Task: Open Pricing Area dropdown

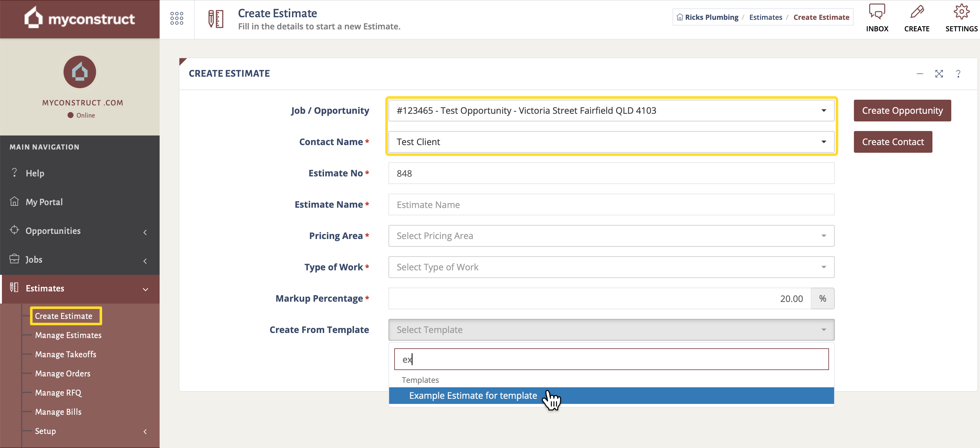Action: tap(611, 236)
